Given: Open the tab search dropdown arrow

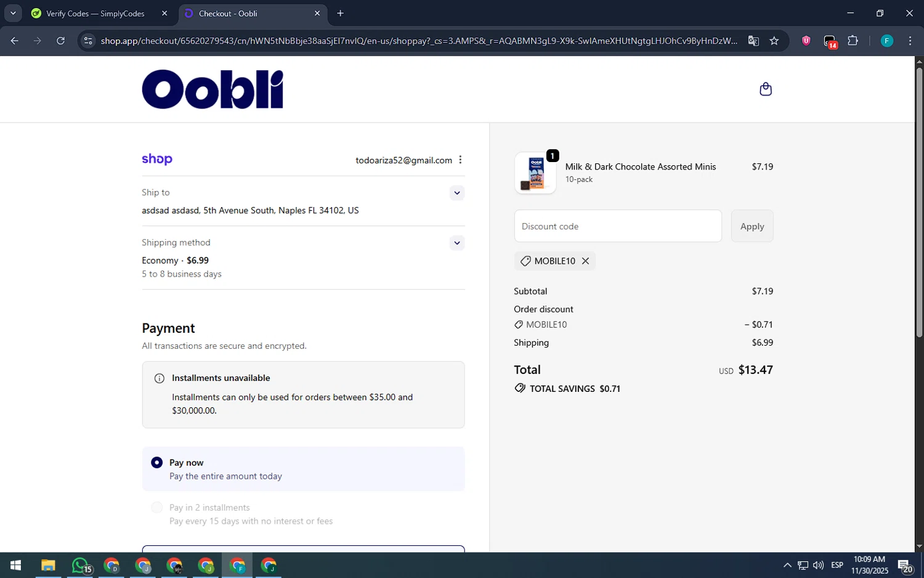Looking at the screenshot, I should point(13,13).
